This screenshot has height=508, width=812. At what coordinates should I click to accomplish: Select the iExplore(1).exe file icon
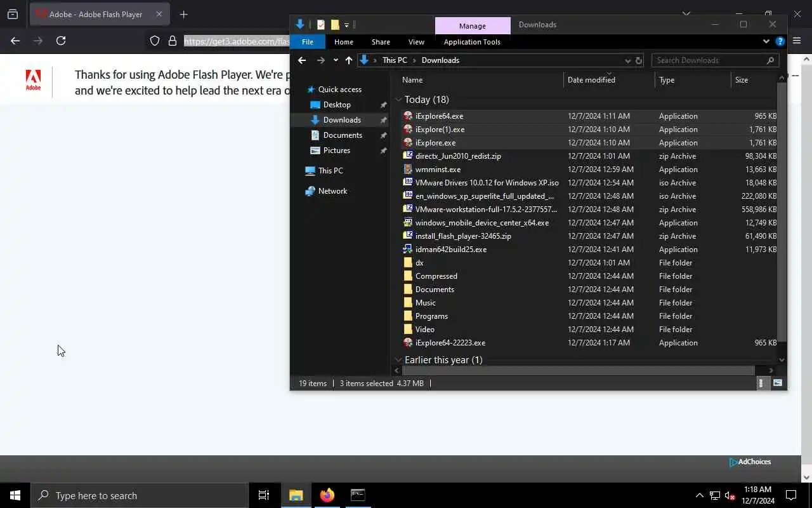pyautogui.click(x=408, y=130)
